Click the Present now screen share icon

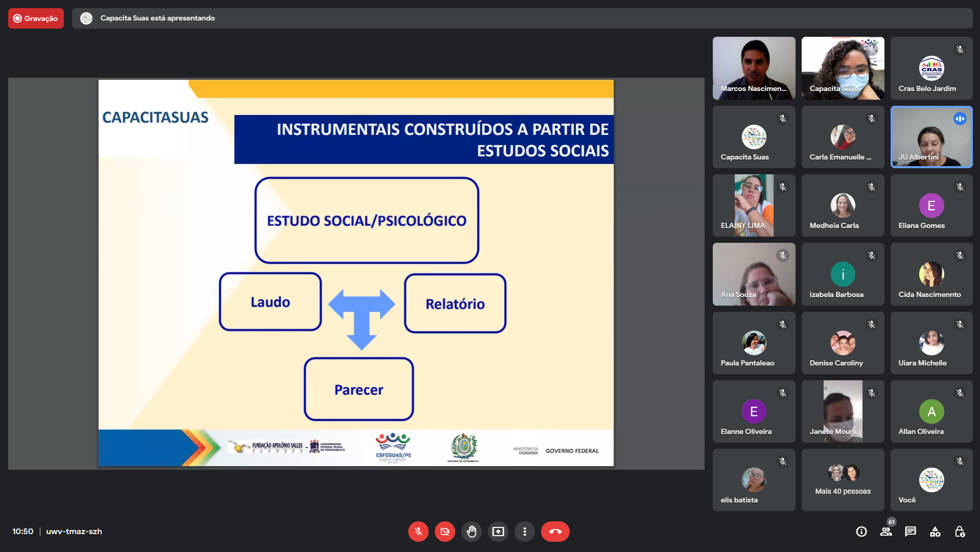[x=498, y=532]
